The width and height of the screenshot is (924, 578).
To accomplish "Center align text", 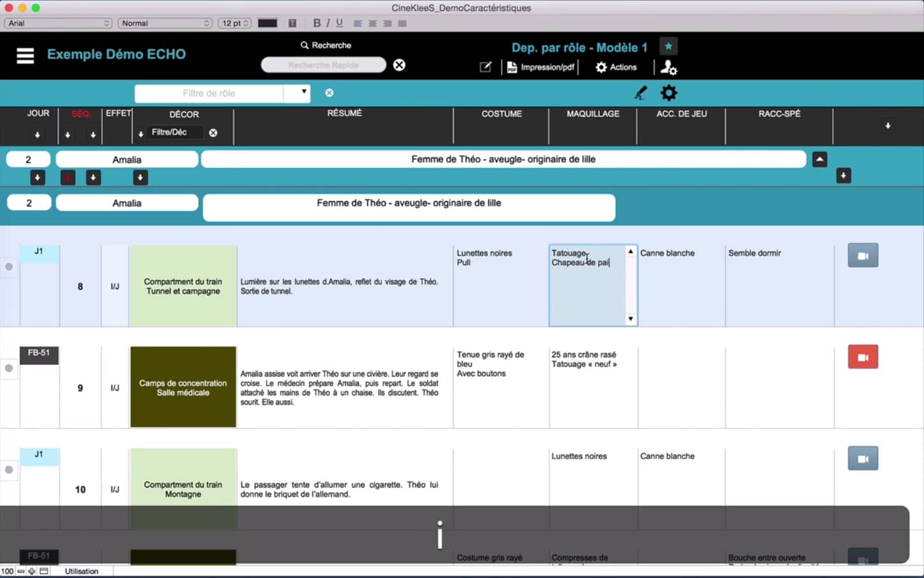I will pos(372,23).
